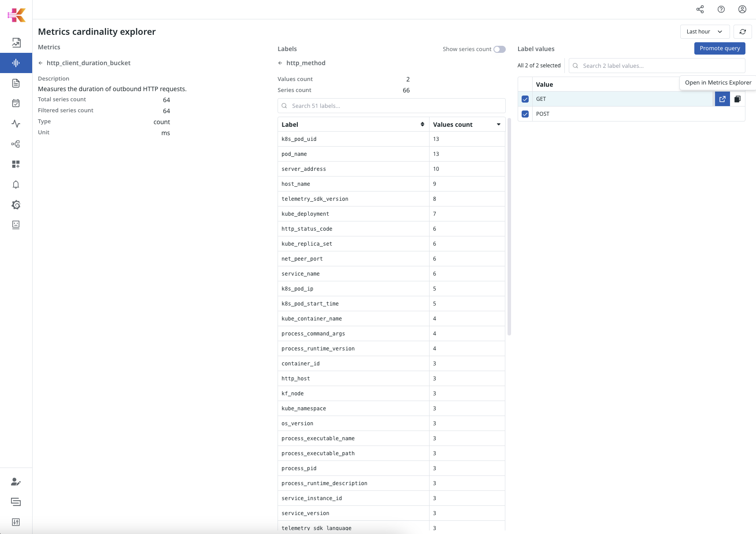756x534 pixels.
Task: Change sorting via the Values count arrow
Action: point(499,124)
